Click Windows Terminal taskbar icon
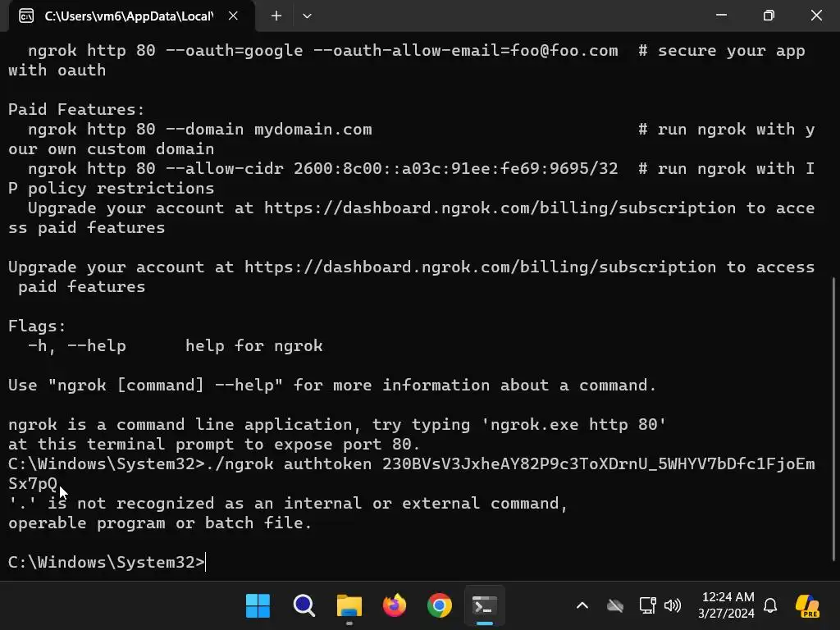Screen dimensions: 840x630 point(484,606)
